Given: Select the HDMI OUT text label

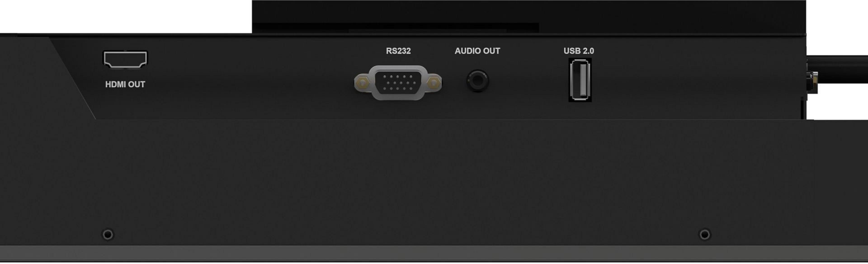Looking at the screenshot, I should click(125, 85).
